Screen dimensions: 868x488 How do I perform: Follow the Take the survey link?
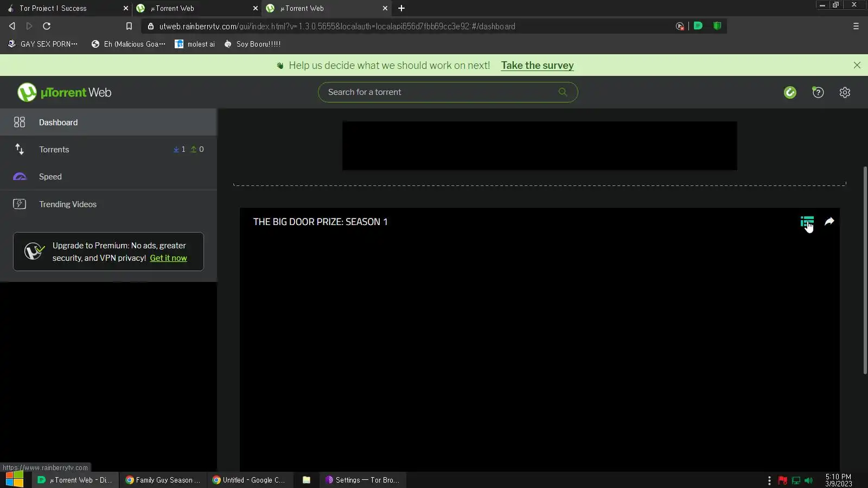click(x=537, y=65)
